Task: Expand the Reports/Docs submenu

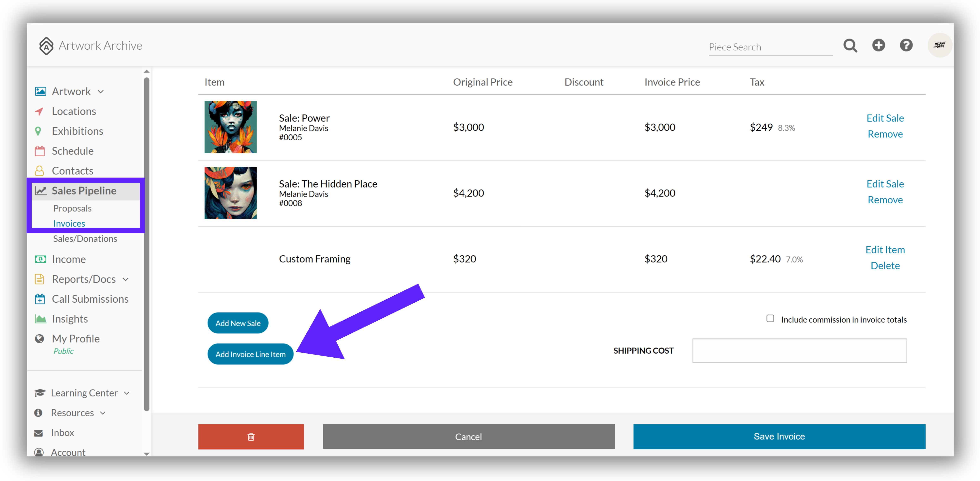Action: tap(125, 279)
